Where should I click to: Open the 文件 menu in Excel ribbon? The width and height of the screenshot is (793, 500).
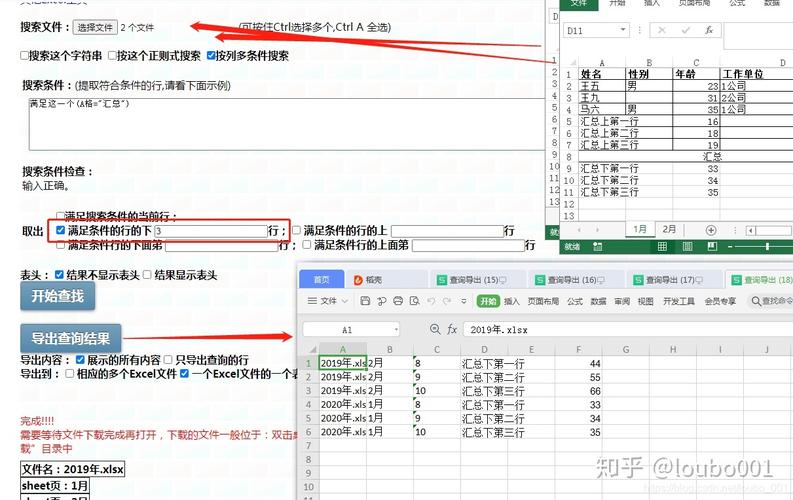(x=579, y=4)
